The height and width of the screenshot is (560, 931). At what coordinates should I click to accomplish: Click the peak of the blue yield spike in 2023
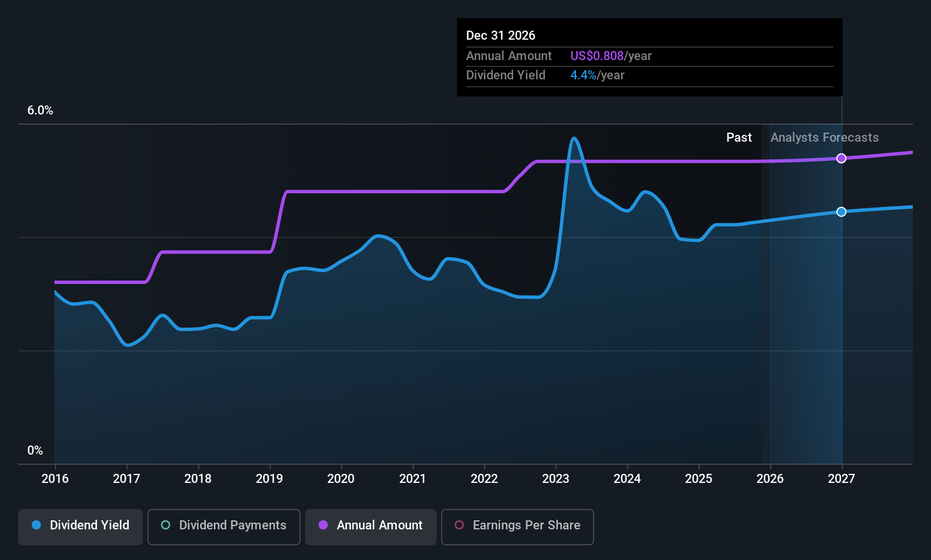tap(574, 138)
